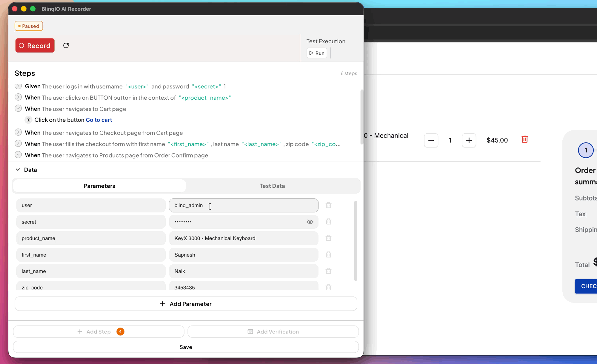597x364 pixels.
Task: Click the minus quantity button in cart
Action: tap(431, 140)
